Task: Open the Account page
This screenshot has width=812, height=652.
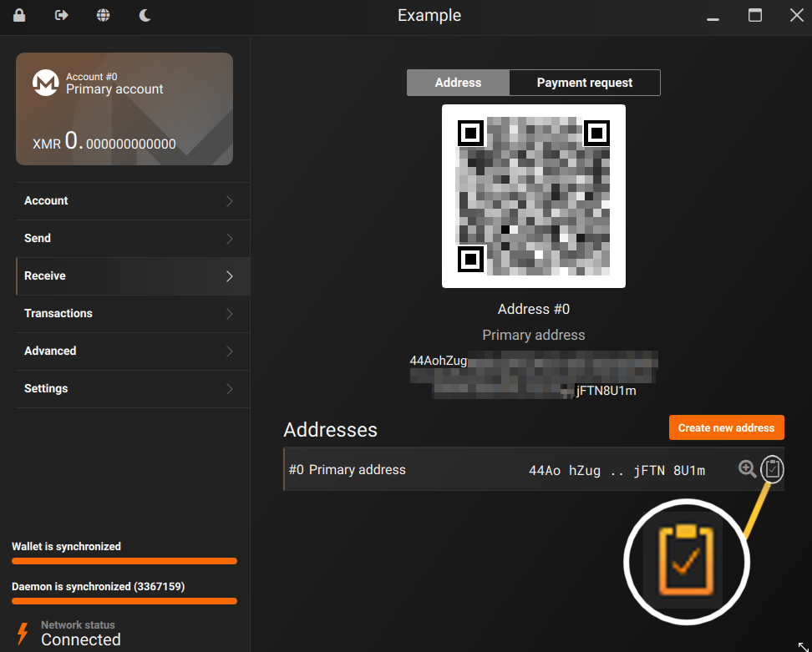Action: [x=133, y=200]
